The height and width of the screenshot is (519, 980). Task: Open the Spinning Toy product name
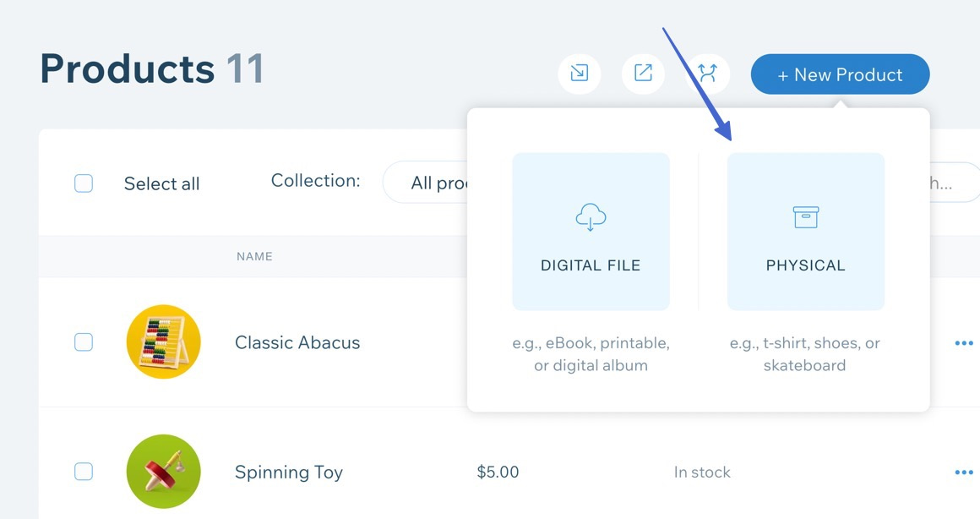click(289, 472)
